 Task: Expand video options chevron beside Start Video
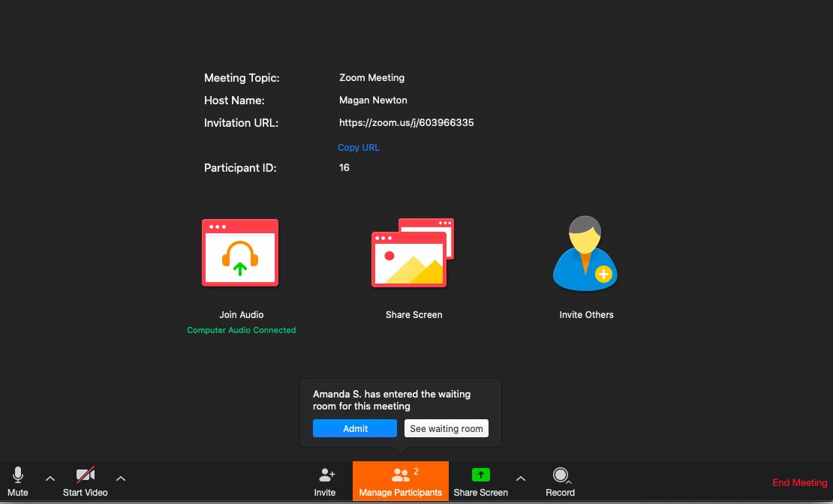tap(121, 478)
